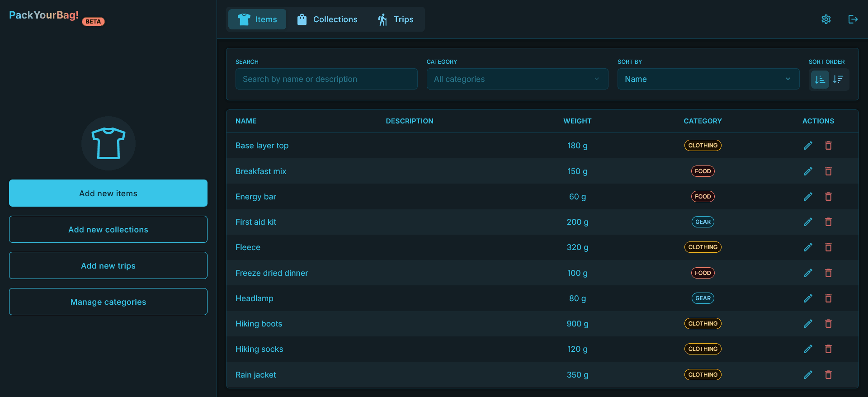Edit the Energy bar item
Viewport: 868px width, 397px height.
[808, 197]
